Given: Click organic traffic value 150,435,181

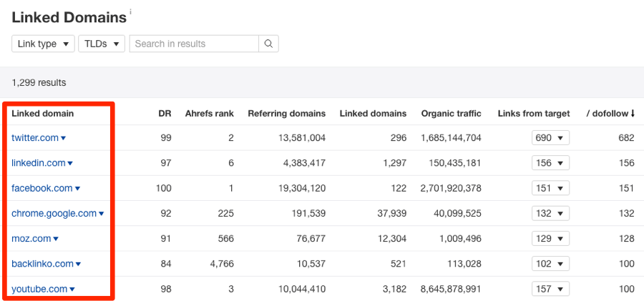Looking at the screenshot, I should 454,163.
